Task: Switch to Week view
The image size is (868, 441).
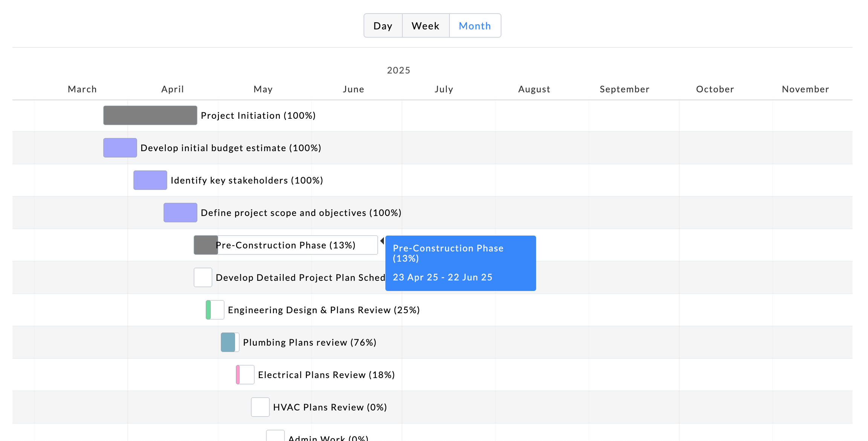Action: click(425, 26)
